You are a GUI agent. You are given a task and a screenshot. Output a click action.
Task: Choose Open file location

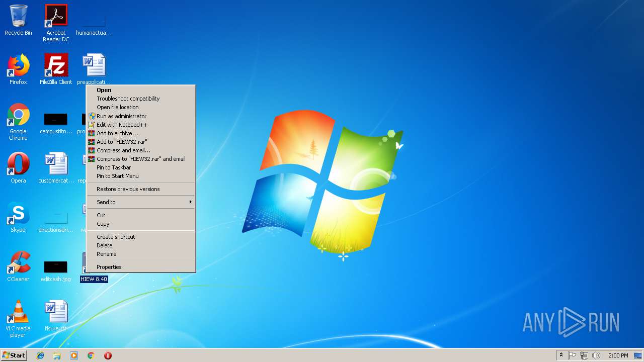pyautogui.click(x=141, y=107)
